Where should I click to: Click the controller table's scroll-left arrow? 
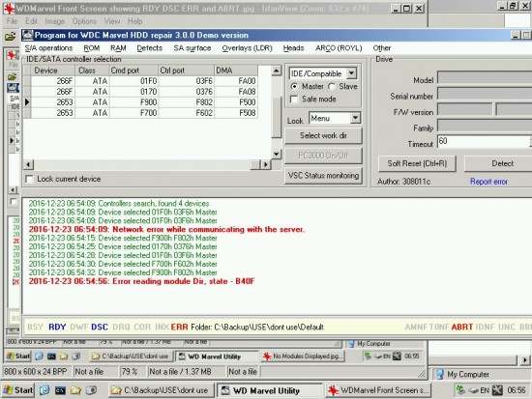pyautogui.click(x=28, y=165)
